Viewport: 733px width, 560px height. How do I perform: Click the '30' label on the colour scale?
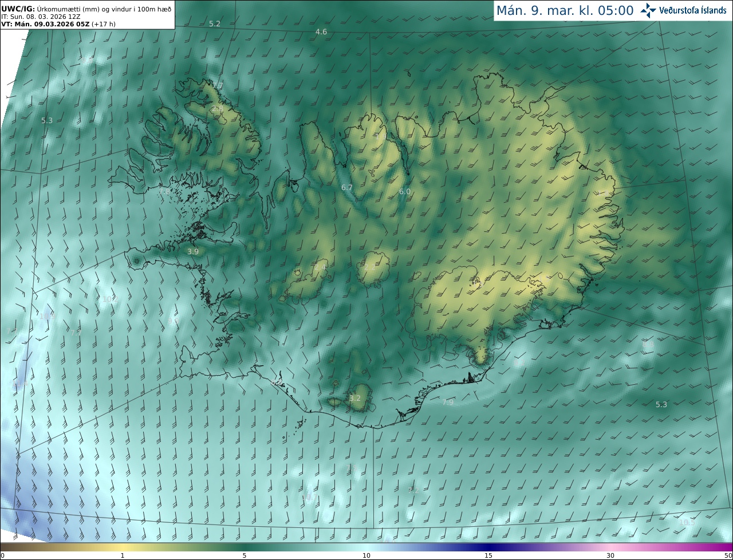click(x=610, y=555)
